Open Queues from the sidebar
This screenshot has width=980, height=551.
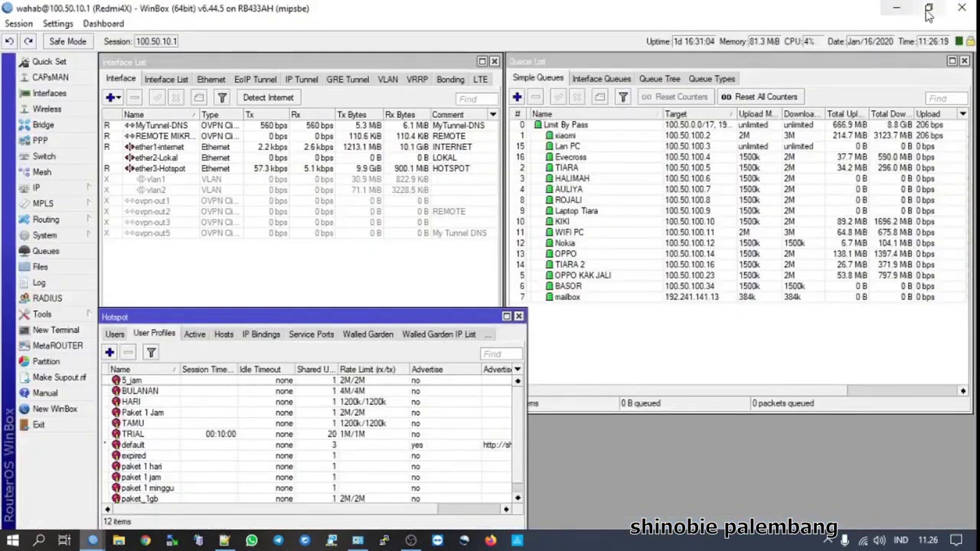tap(45, 251)
